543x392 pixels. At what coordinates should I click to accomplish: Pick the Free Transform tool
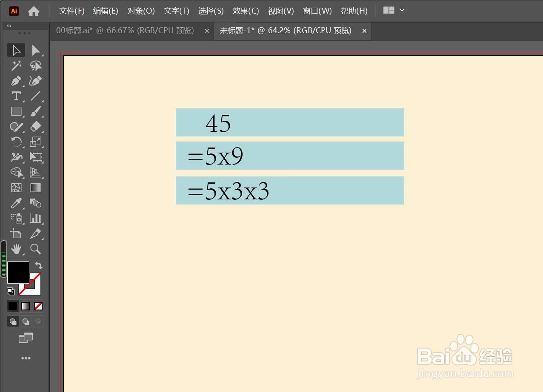pyautogui.click(x=36, y=157)
